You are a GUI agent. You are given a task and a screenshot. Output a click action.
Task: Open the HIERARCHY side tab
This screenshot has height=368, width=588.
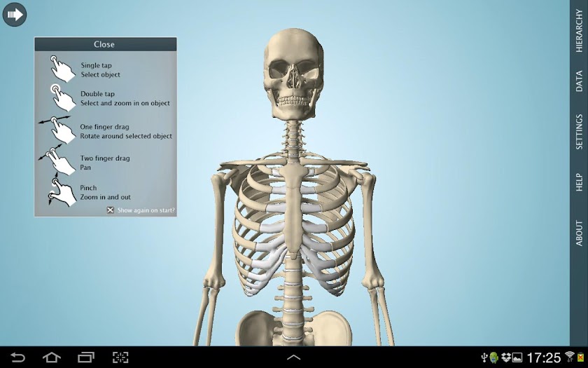(579, 31)
